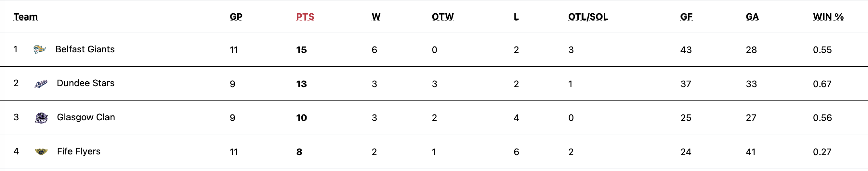Open the Belfast Giants team link
This screenshot has width=868, height=171.
tap(85, 49)
